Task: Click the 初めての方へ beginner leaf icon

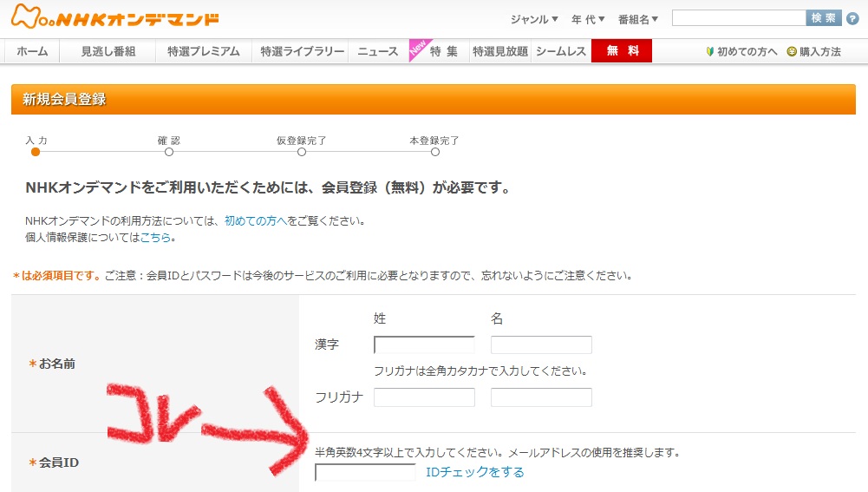Action: [x=709, y=51]
